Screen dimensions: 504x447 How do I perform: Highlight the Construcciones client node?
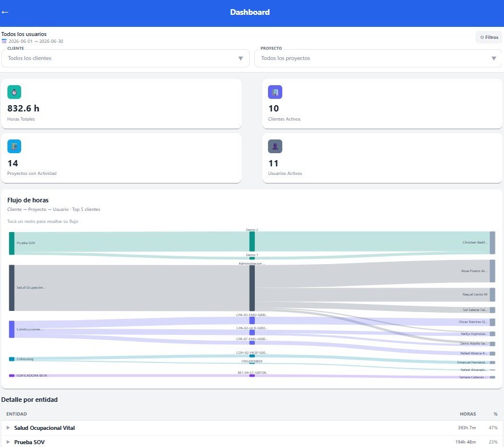pyautogui.click(x=11, y=329)
